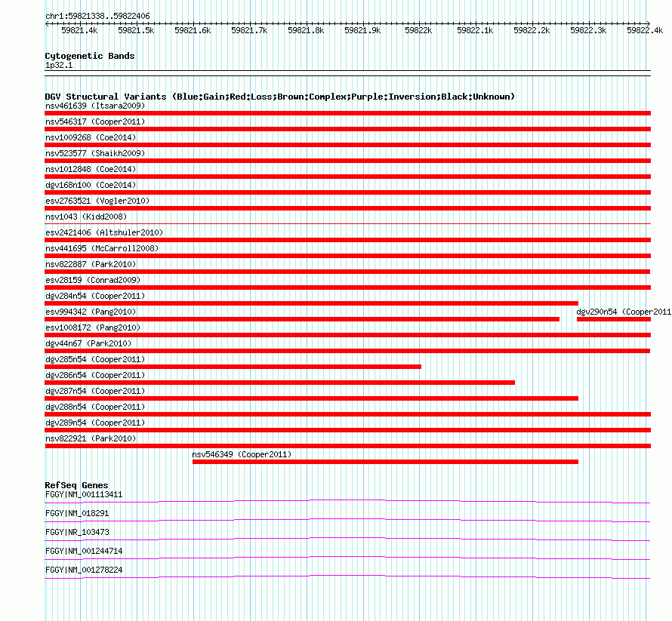672x621 pixels.
Task: Select esv28159 (Conrad2009) label
Action: pyautogui.click(x=93, y=280)
